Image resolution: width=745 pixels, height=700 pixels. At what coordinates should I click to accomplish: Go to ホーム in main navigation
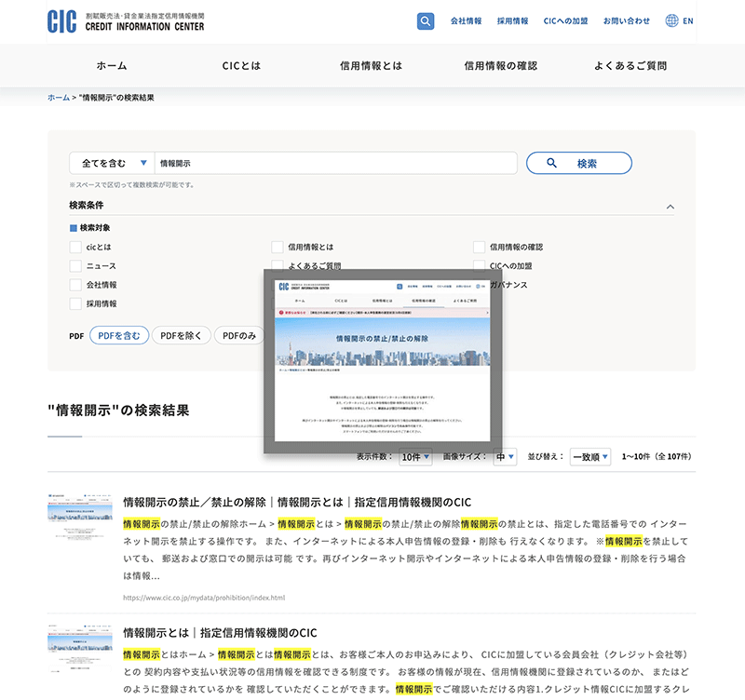click(x=112, y=65)
